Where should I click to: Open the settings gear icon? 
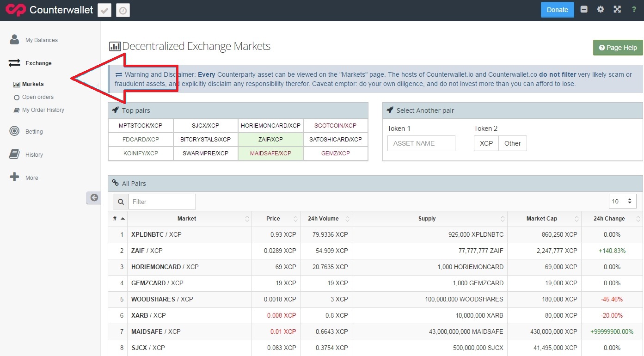(601, 9)
